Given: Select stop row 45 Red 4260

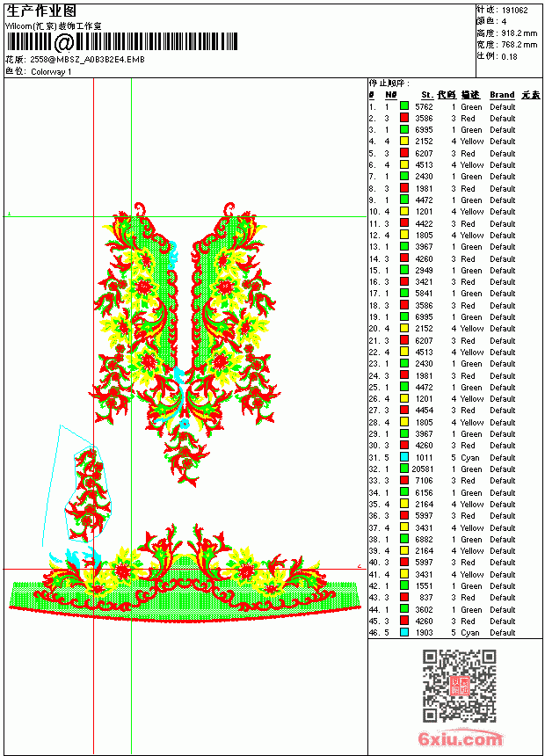Looking at the screenshot, I should [x=454, y=621].
